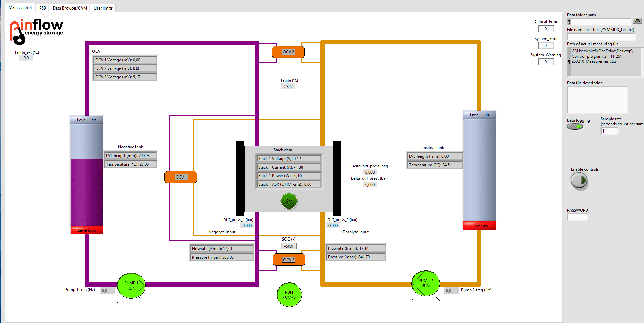This screenshot has width=644, height=323.
Task: Click the PUMP 1 RUN button
Action: [131, 286]
